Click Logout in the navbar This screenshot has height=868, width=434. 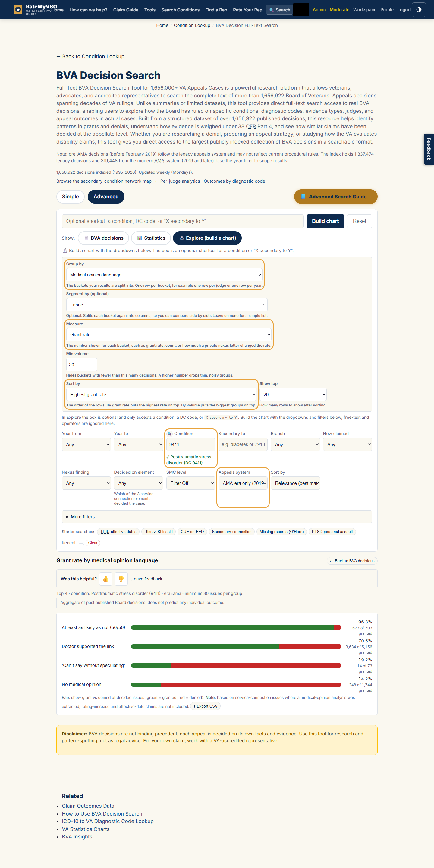404,9
